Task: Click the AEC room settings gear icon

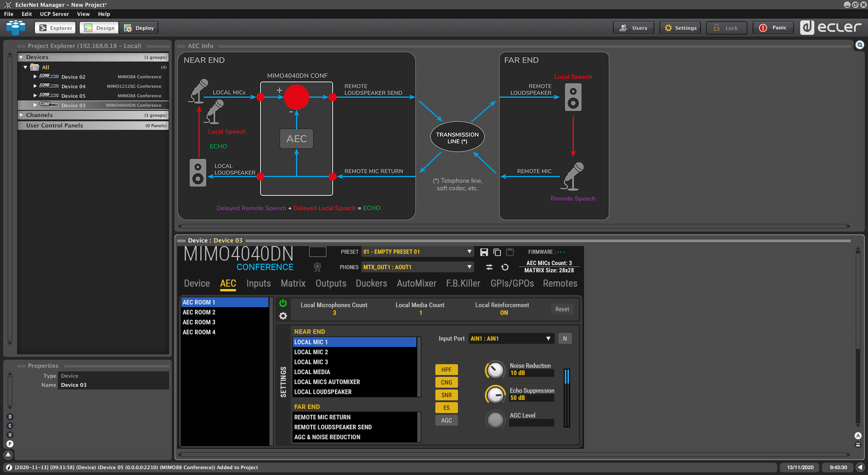Action: tap(283, 316)
